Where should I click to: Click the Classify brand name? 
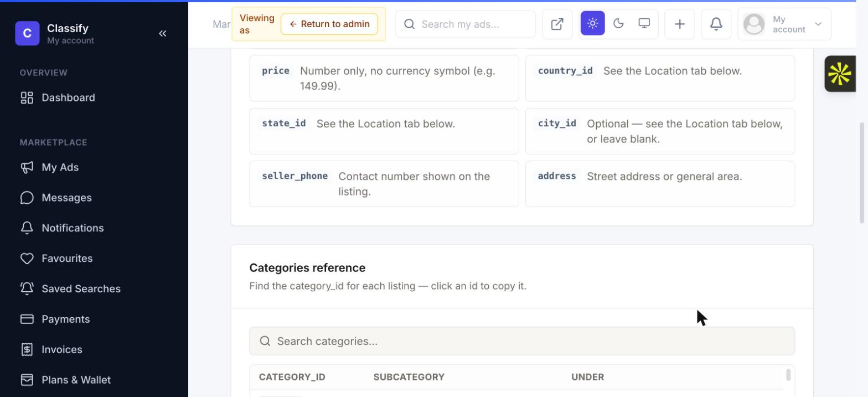68,28
